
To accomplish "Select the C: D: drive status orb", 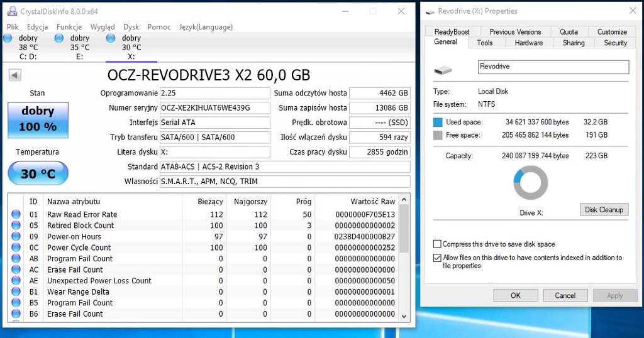I will 8,38.
